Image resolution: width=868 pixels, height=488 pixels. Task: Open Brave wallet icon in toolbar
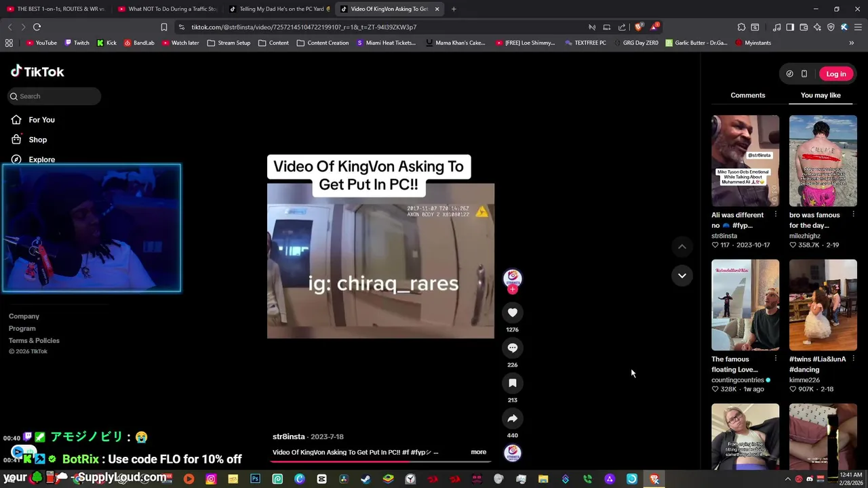point(804,27)
